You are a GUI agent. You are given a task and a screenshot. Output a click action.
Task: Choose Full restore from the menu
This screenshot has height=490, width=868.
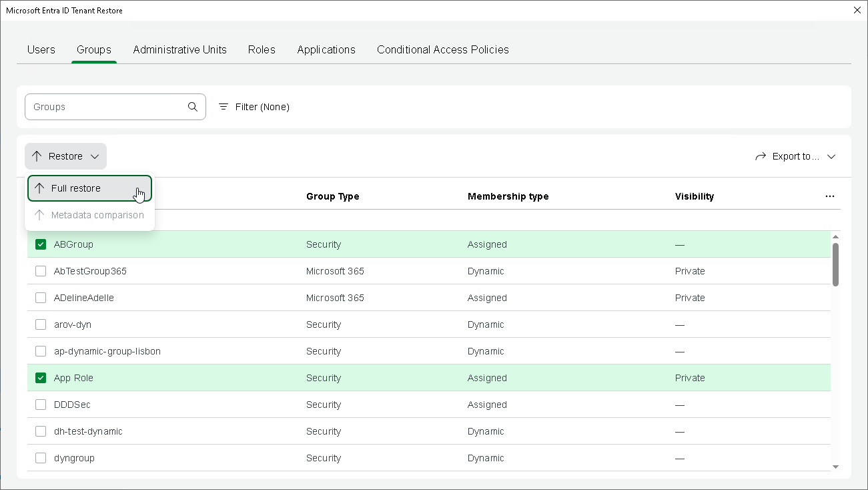pyautogui.click(x=76, y=188)
